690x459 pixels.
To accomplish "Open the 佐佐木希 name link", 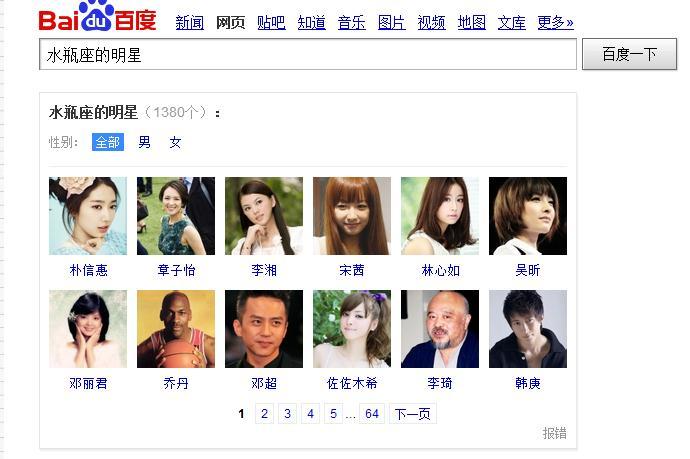I will 352,383.
